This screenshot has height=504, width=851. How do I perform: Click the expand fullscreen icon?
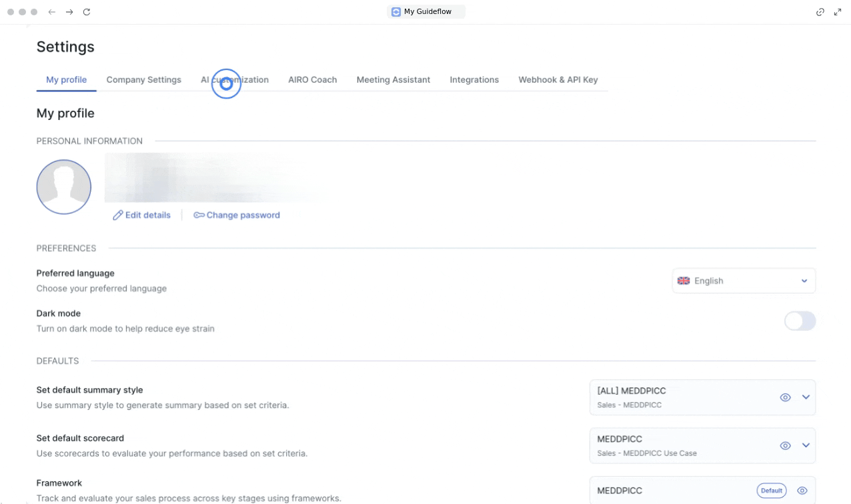click(838, 12)
